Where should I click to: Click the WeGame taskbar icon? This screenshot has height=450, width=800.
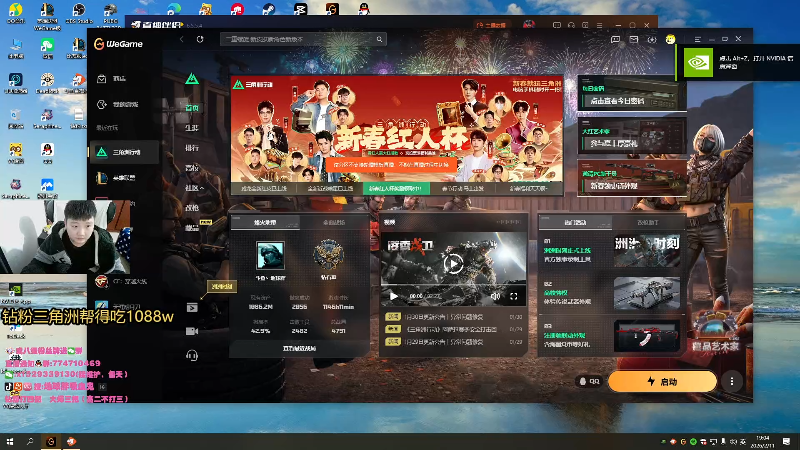tap(51, 441)
